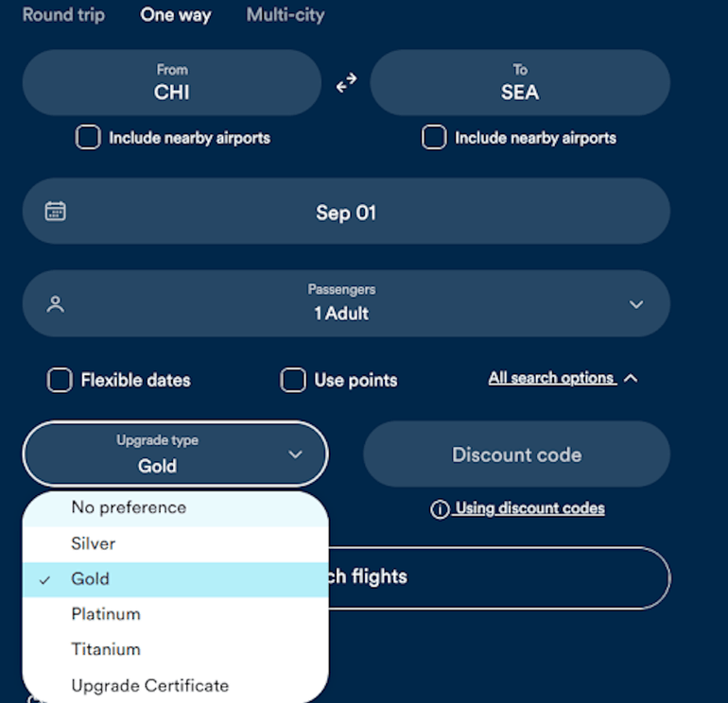Check Include nearby airports under From
Screen dimensions: 728x703
(x=88, y=138)
